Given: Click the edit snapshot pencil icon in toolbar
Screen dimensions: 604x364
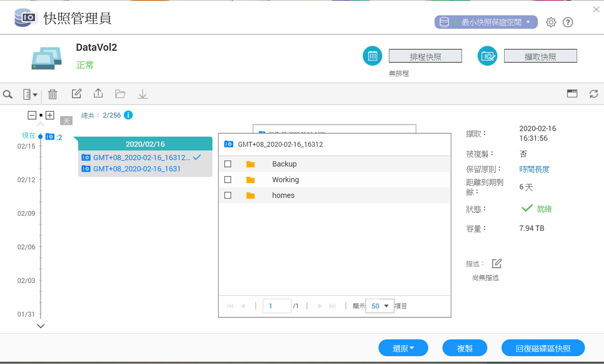Looking at the screenshot, I should (76, 94).
